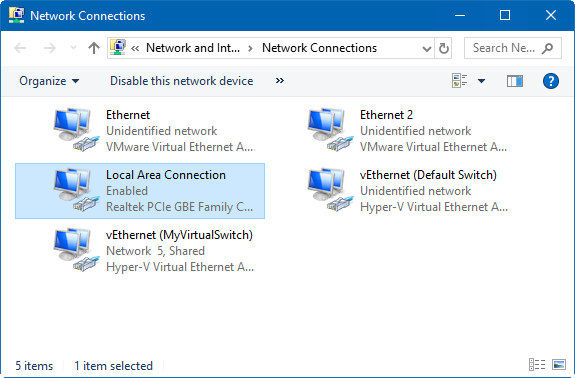Go up one folder level arrow
The image size is (575, 378).
94,48
